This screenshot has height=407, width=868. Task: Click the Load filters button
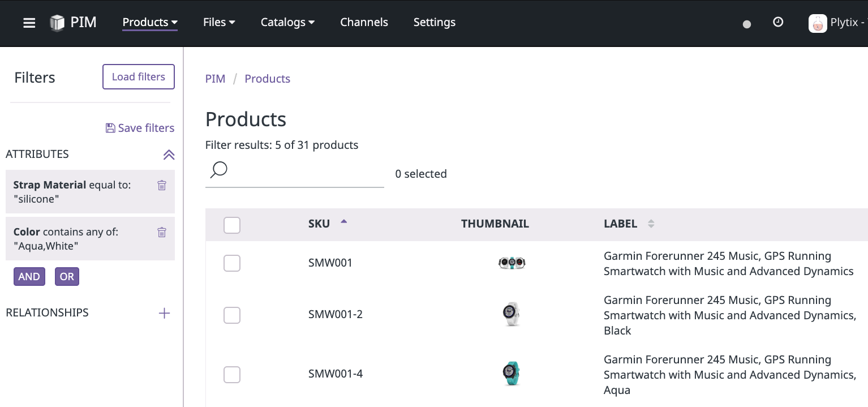[139, 77]
